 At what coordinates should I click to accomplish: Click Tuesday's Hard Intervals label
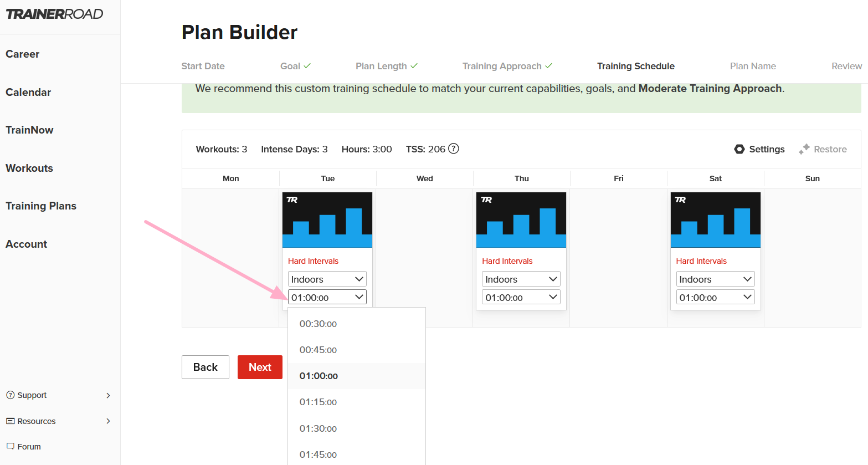[x=313, y=261]
